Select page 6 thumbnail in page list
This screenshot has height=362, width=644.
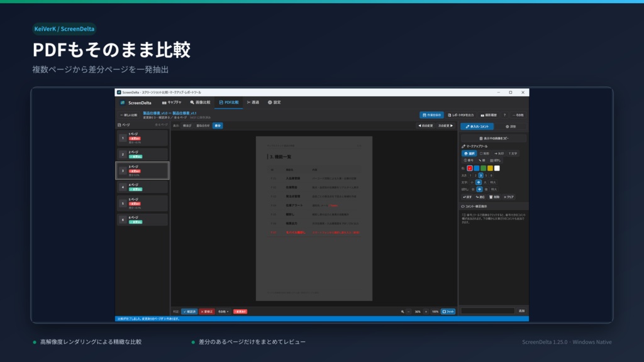point(142,219)
